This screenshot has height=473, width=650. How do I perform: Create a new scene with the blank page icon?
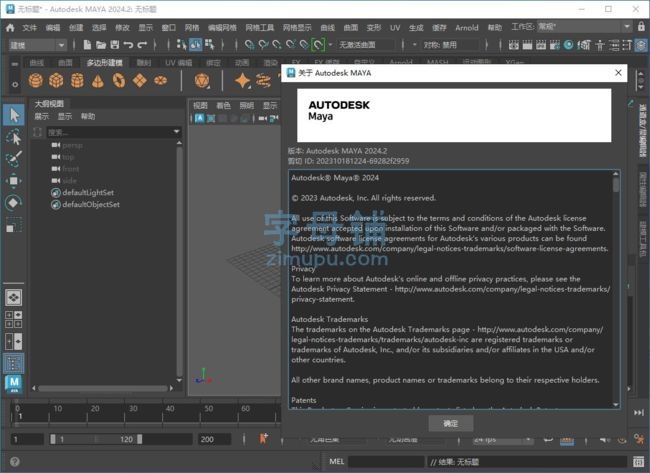click(87, 44)
